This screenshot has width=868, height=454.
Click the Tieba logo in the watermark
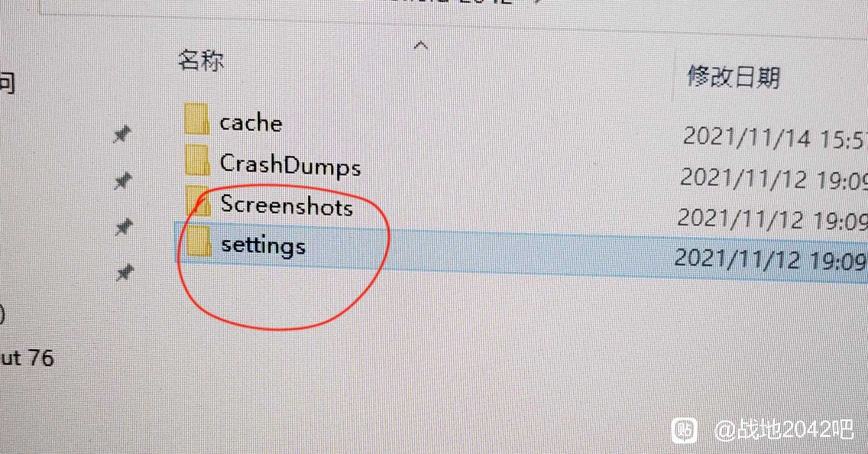point(684,430)
